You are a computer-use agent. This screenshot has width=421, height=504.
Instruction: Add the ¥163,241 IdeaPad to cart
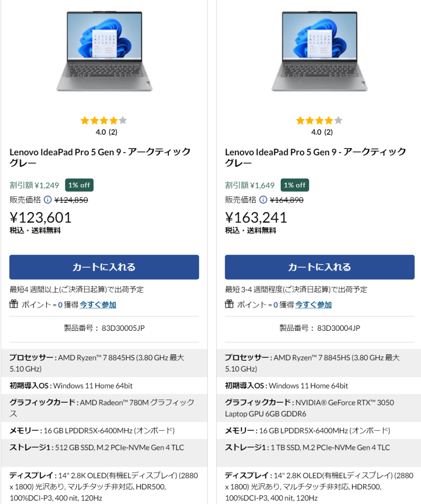coord(320,267)
